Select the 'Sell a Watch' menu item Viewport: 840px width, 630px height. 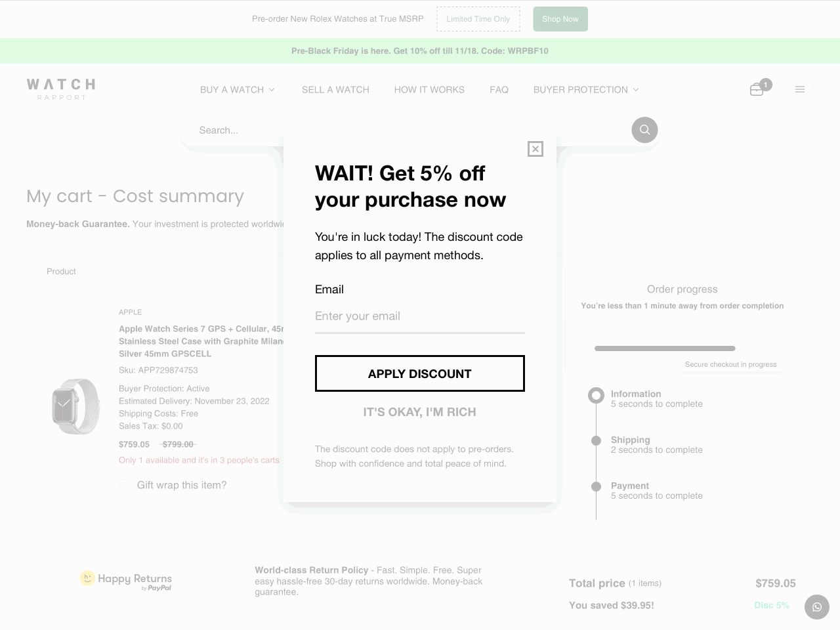pyautogui.click(x=335, y=89)
